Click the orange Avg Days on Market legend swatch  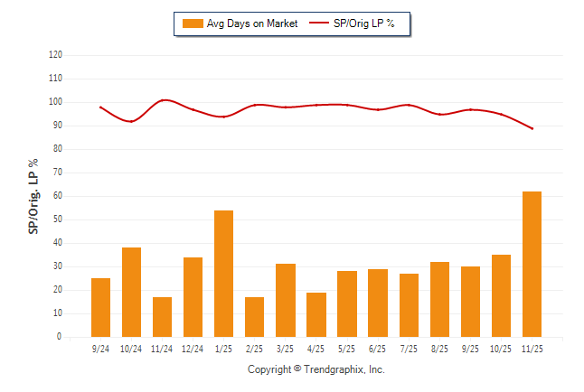pos(193,23)
